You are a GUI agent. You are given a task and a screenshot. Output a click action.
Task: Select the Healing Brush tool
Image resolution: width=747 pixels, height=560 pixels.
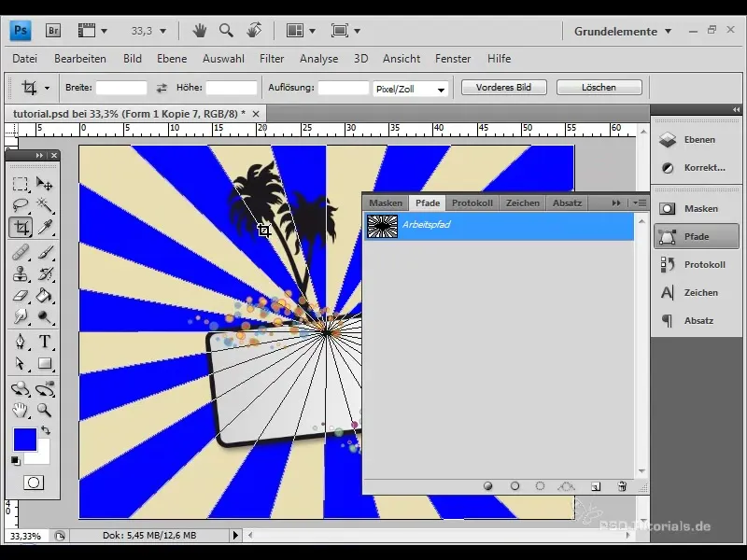(x=20, y=252)
